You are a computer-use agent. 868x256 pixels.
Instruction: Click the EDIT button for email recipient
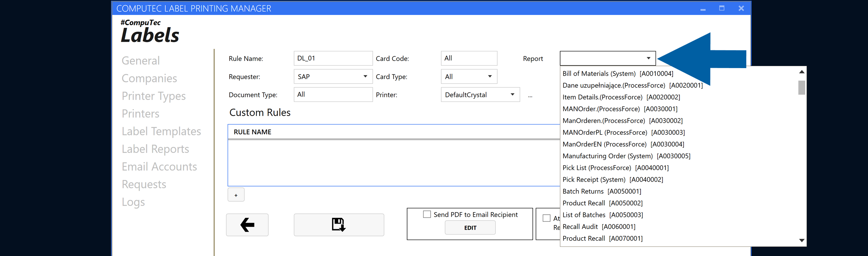pos(470,227)
